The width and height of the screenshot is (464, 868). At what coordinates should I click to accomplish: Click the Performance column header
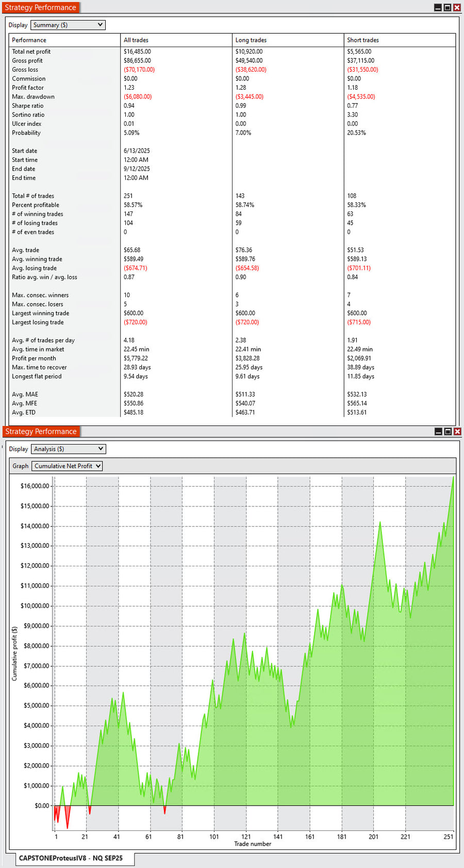tap(29, 40)
